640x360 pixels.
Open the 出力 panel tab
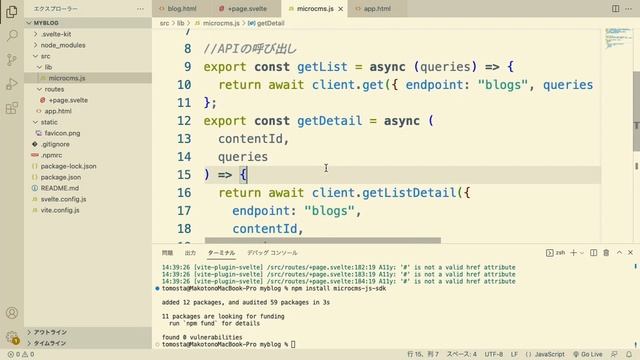pyautogui.click(x=190, y=253)
